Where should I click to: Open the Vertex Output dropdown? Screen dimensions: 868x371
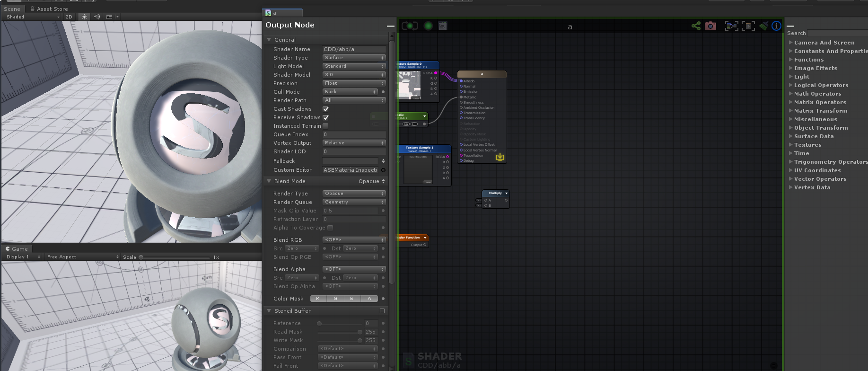coord(354,143)
